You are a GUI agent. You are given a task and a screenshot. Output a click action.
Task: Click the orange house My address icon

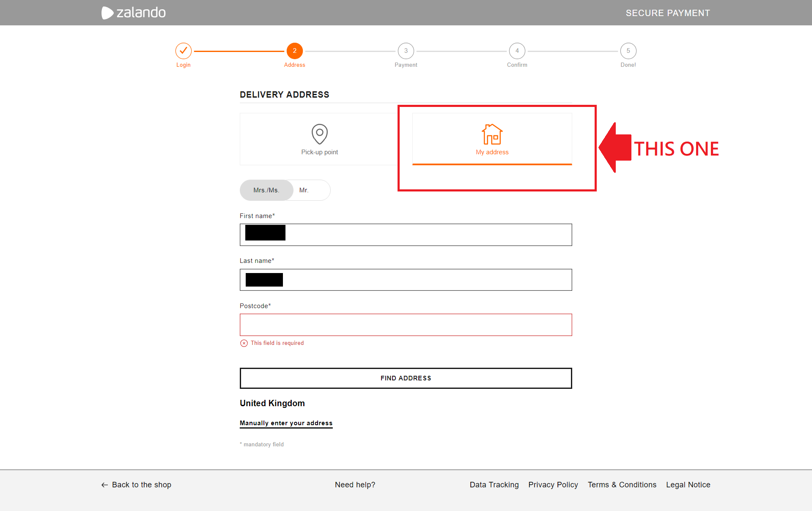(x=492, y=134)
